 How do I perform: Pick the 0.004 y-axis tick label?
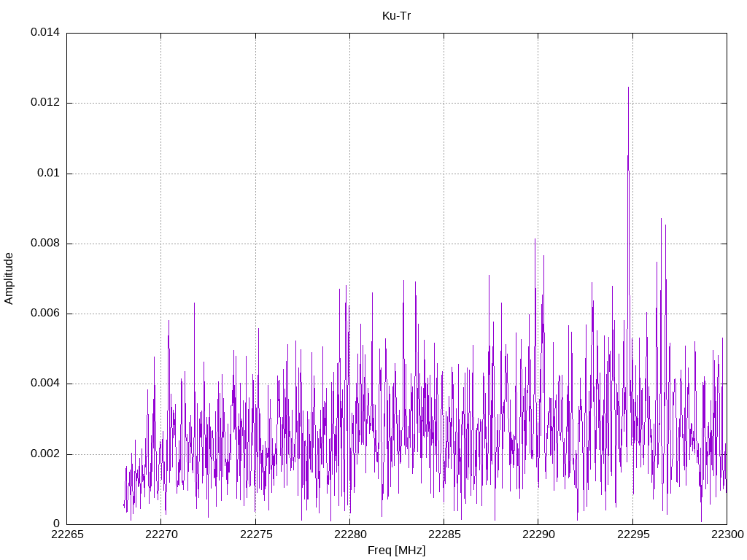pyautogui.click(x=44, y=384)
